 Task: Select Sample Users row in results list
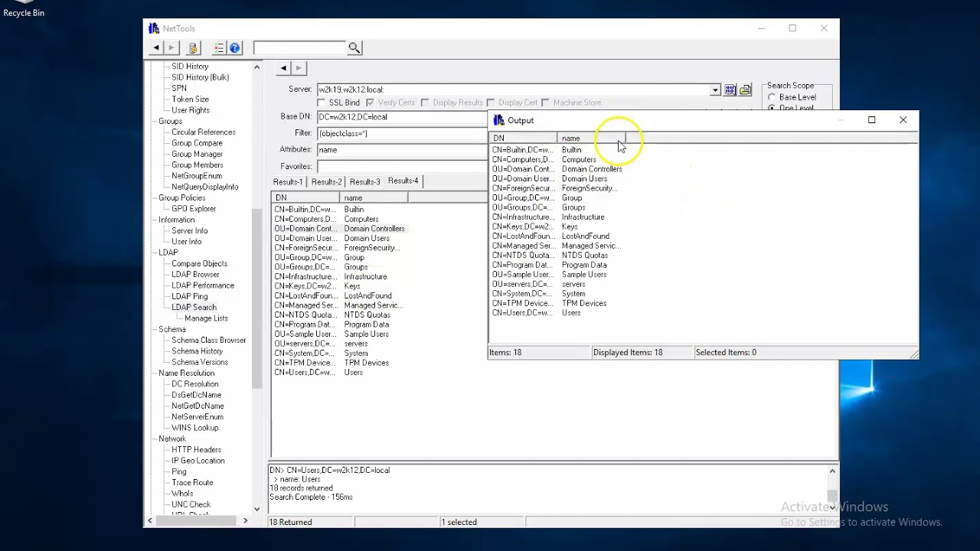pyautogui.click(x=339, y=334)
